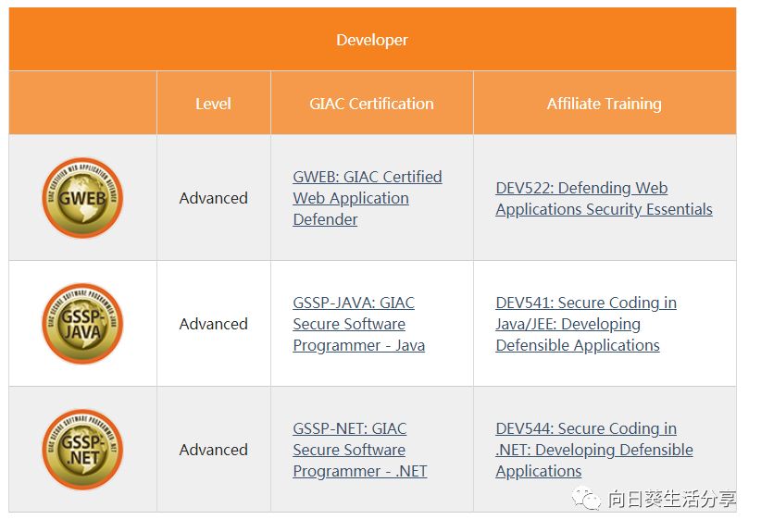Select the Advanced level cell in GSSP-JAVA row
Screen dimensions: 761x532
click(x=214, y=324)
